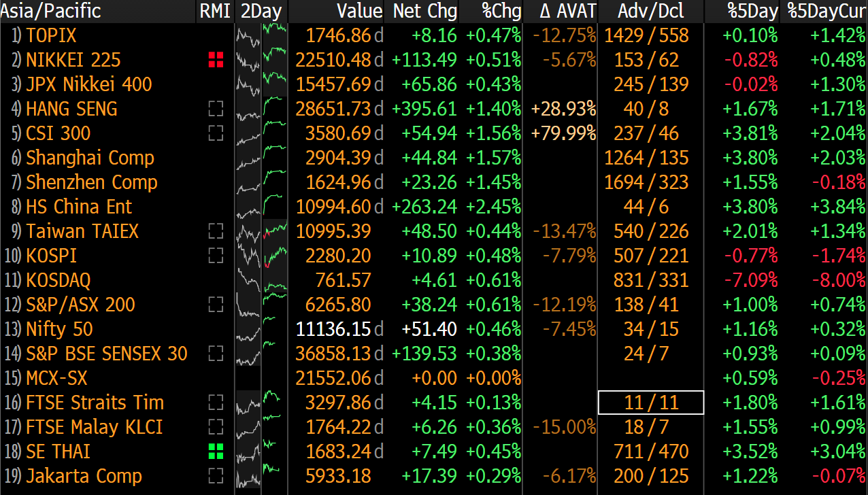
Task: Click the red RMI icon for NIKKEI 225
Action: [x=216, y=60]
